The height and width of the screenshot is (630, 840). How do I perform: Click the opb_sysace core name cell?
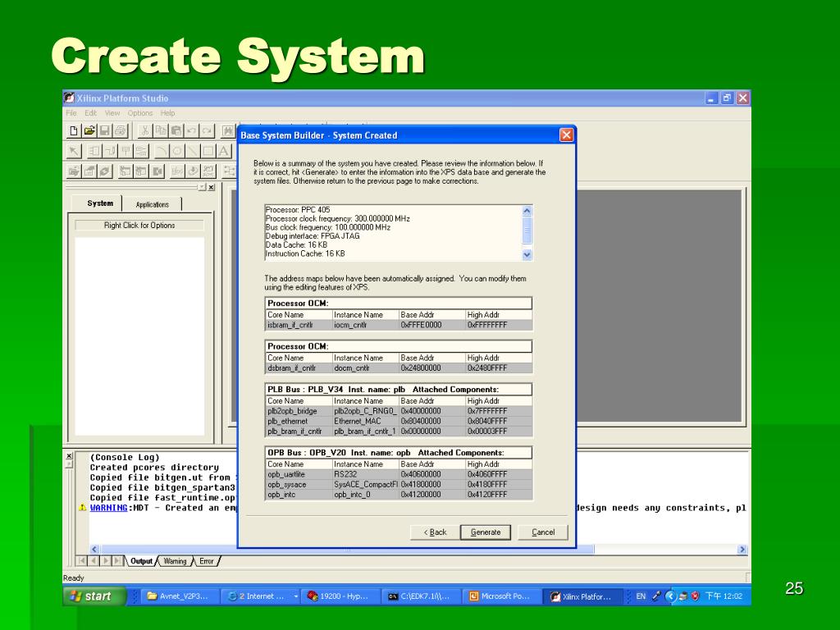pyautogui.click(x=299, y=484)
